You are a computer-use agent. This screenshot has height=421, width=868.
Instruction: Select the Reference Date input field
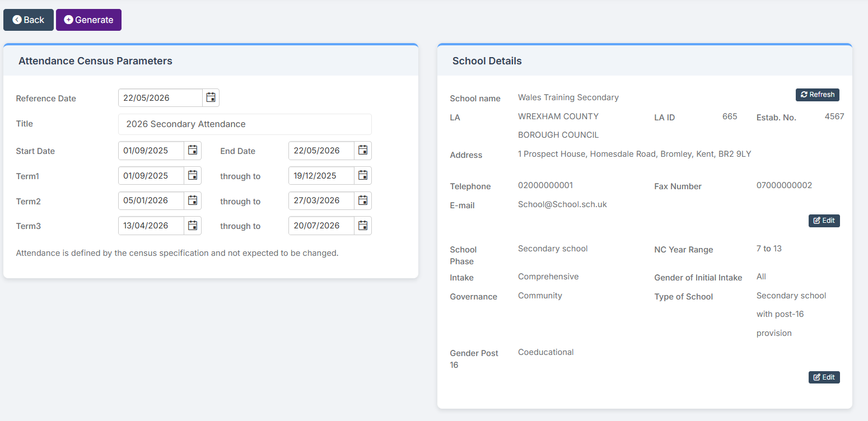(x=160, y=97)
